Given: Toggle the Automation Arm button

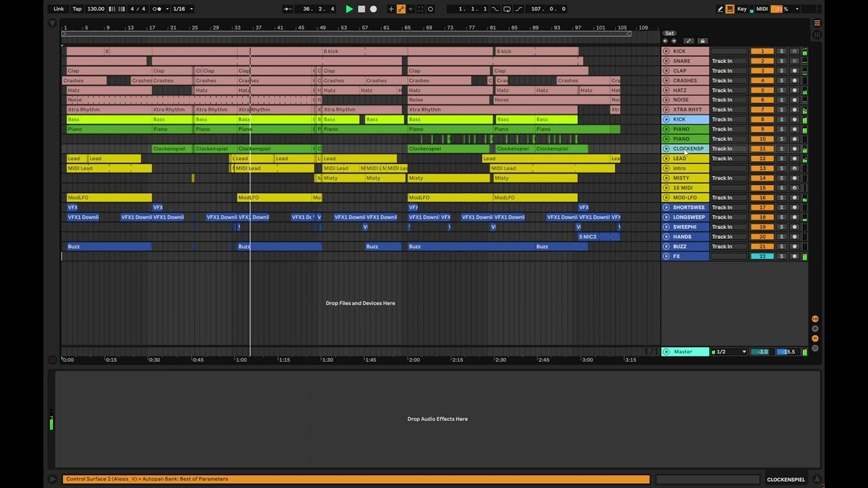Looking at the screenshot, I should 401,9.
